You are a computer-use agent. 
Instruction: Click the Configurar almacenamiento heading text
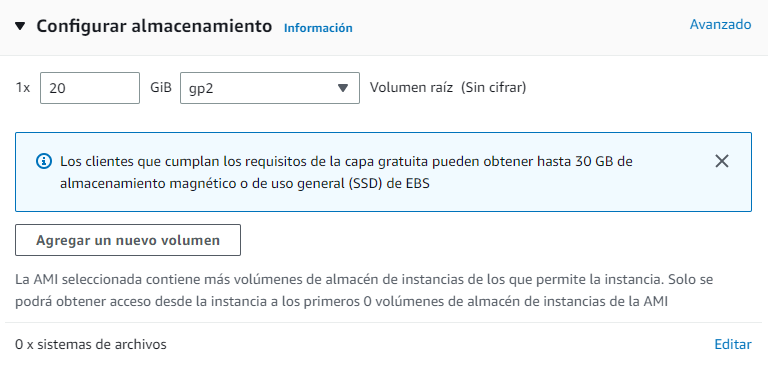(154, 26)
